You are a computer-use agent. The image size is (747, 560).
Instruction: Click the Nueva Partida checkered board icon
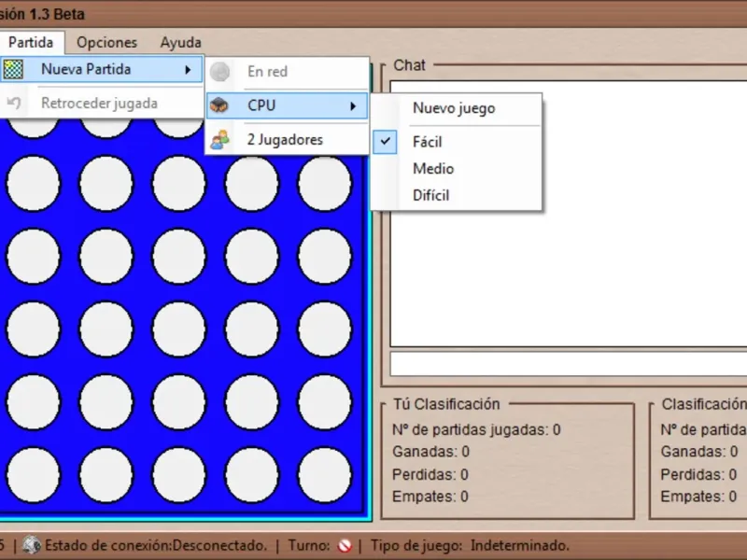(x=13, y=69)
